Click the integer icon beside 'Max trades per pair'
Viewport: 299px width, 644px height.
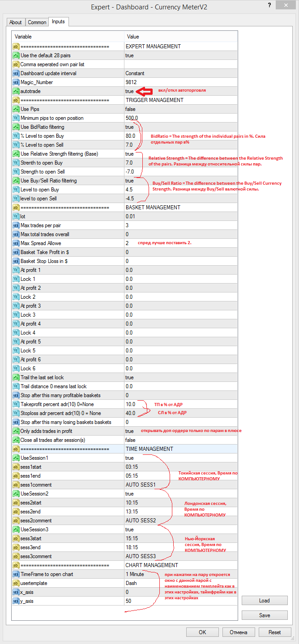pyautogui.click(x=16, y=225)
